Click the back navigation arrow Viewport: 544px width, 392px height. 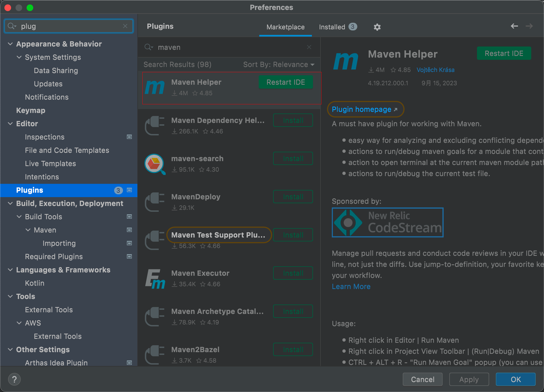514,26
